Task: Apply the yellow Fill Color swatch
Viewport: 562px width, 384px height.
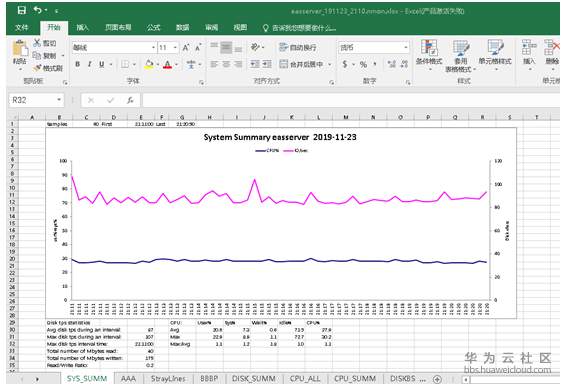Action: pyautogui.click(x=149, y=65)
